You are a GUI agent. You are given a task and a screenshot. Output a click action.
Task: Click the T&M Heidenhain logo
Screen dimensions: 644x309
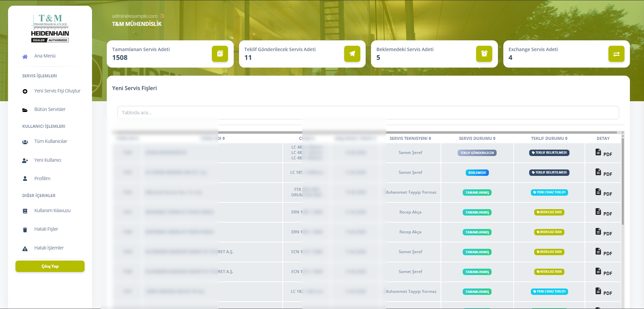click(x=50, y=28)
